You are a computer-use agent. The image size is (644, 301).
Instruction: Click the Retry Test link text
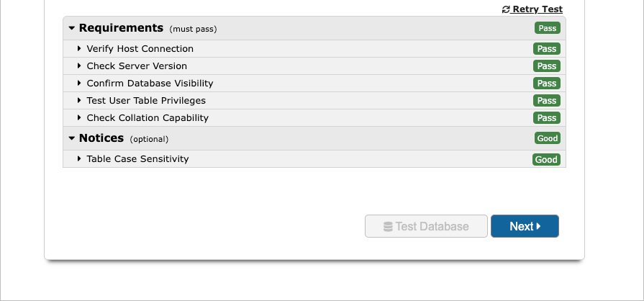(538, 9)
